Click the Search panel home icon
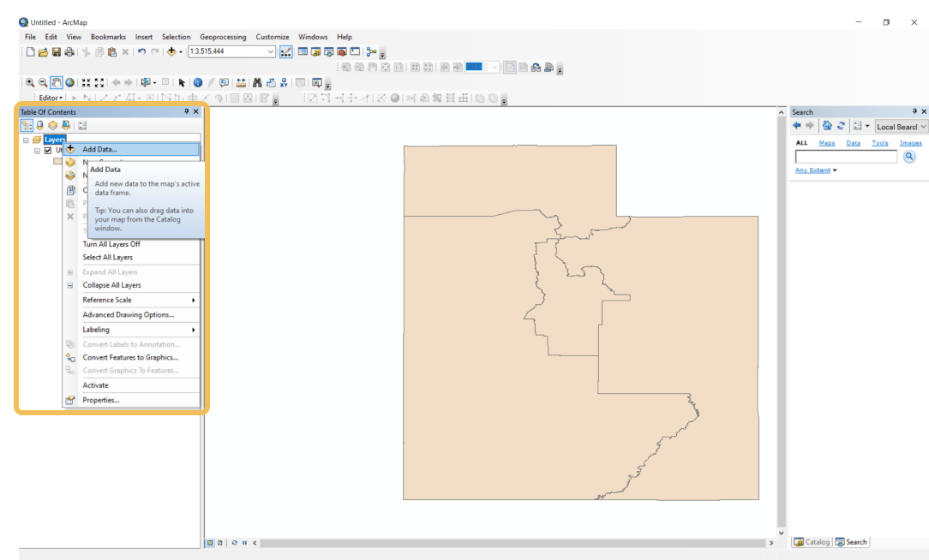929x560 pixels. pyautogui.click(x=826, y=125)
